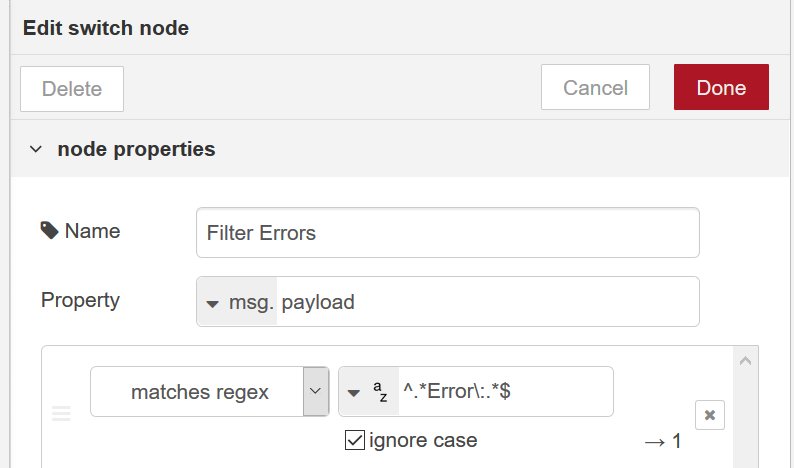Click the Edit switch node title
The width and height of the screenshot is (794, 468).
(x=106, y=28)
